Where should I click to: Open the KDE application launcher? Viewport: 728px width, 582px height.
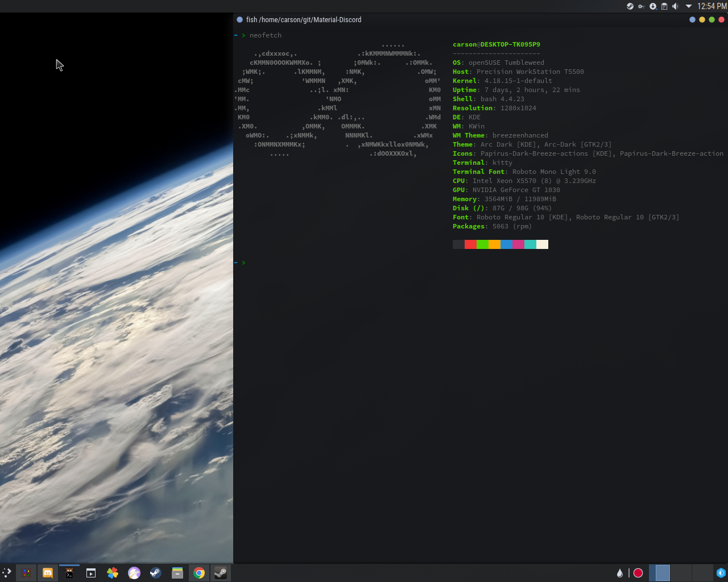tap(7, 573)
